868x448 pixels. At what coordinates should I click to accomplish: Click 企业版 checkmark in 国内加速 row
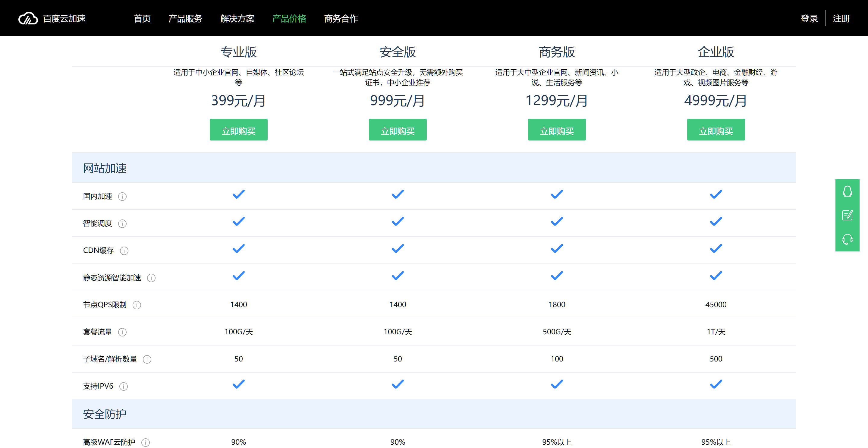[716, 194]
